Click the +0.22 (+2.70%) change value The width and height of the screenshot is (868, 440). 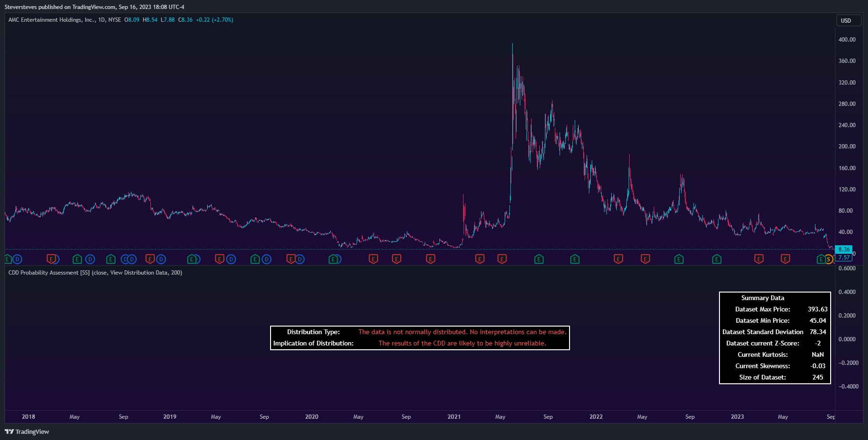(x=215, y=20)
